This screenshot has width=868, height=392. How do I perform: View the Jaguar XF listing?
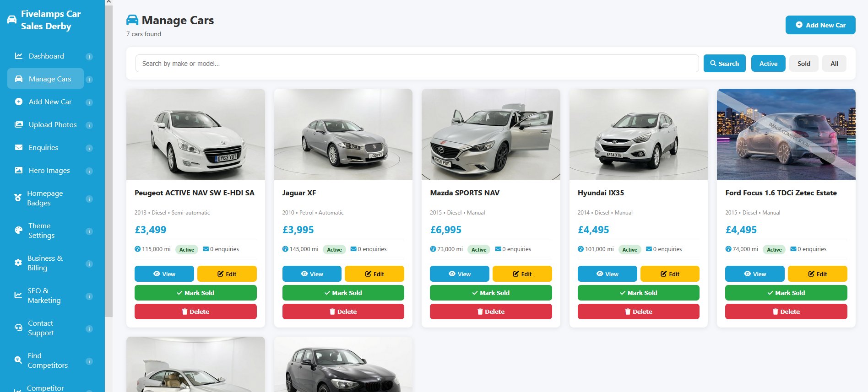pos(312,274)
